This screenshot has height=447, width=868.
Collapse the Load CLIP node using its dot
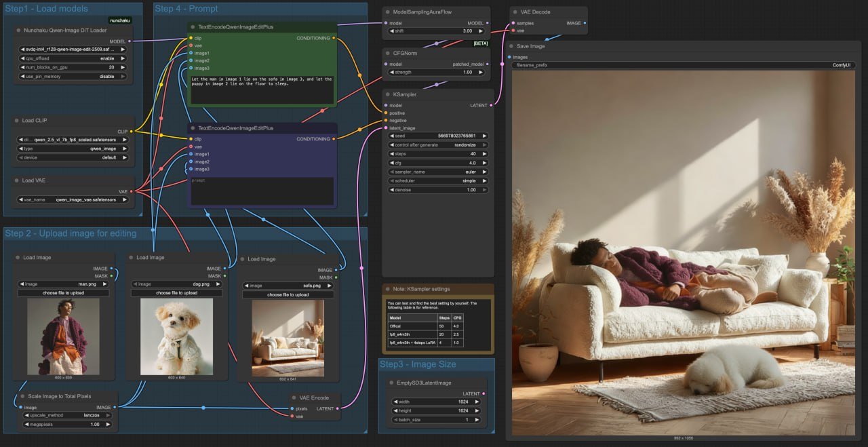tap(16, 121)
